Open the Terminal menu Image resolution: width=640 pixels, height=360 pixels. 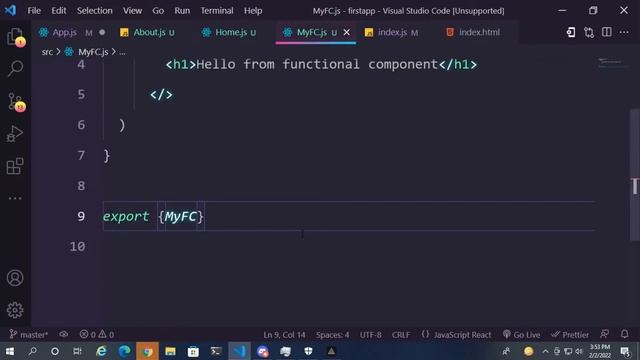tap(216, 11)
